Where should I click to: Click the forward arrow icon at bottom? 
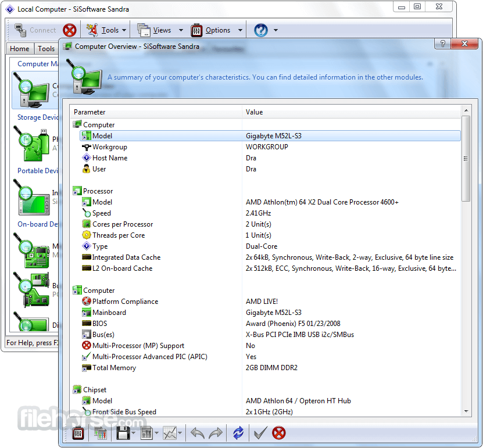pyautogui.click(x=215, y=433)
